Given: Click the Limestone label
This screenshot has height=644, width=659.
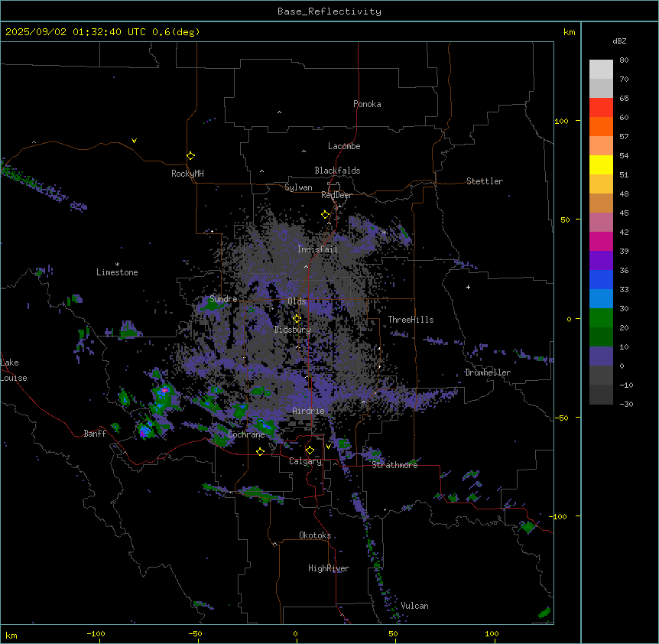Looking at the screenshot, I should tap(117, 272).
